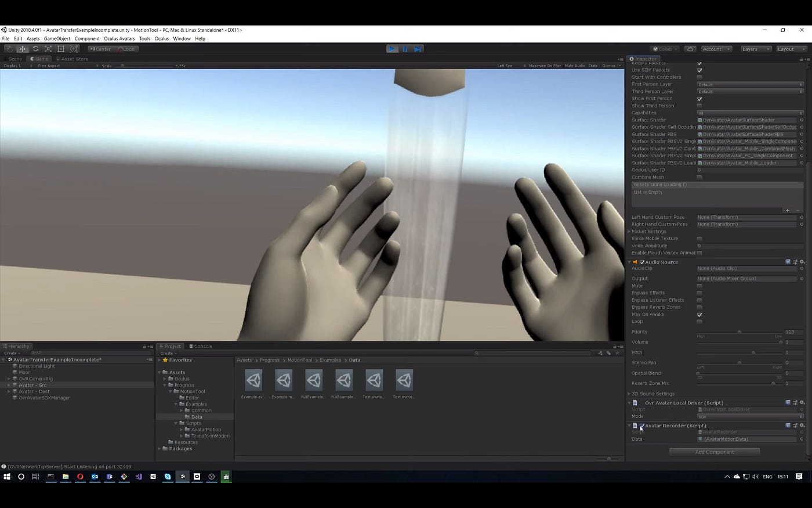The width and height of the screenshot is (812, 508).
Task: Select the Scale tool
Action: 48,49
